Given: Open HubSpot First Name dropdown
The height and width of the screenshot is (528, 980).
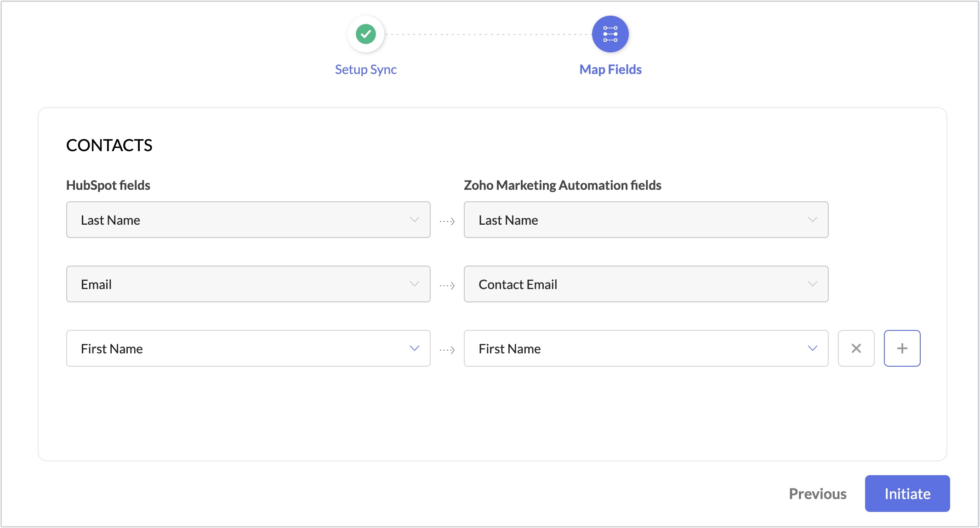Looking at the screenshot, I should [x=248, y=348].
